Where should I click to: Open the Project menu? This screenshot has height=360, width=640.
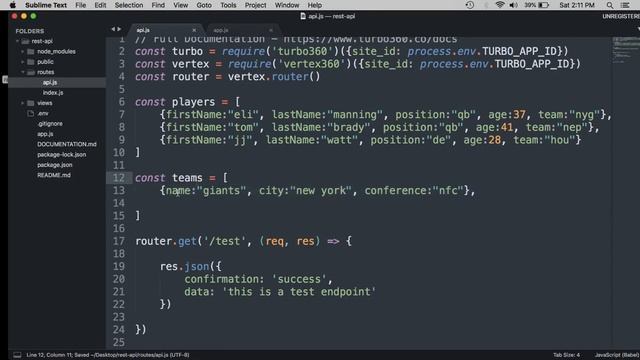(255, 5)
